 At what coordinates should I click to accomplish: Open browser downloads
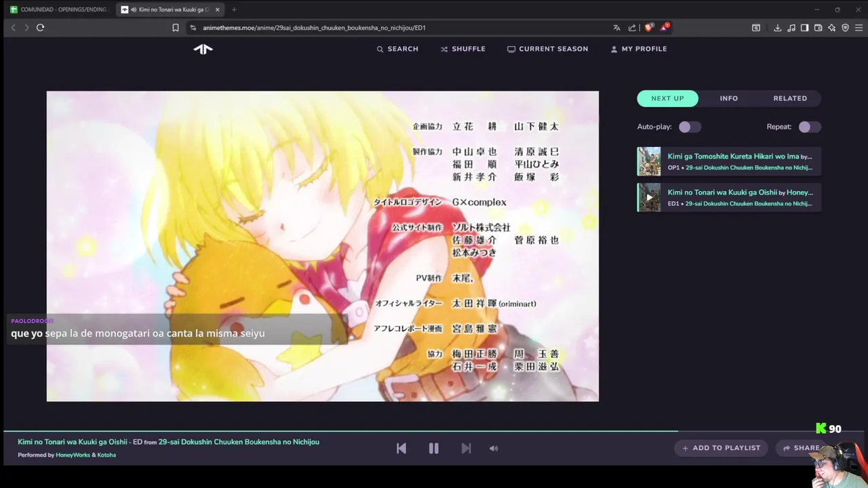778,28
